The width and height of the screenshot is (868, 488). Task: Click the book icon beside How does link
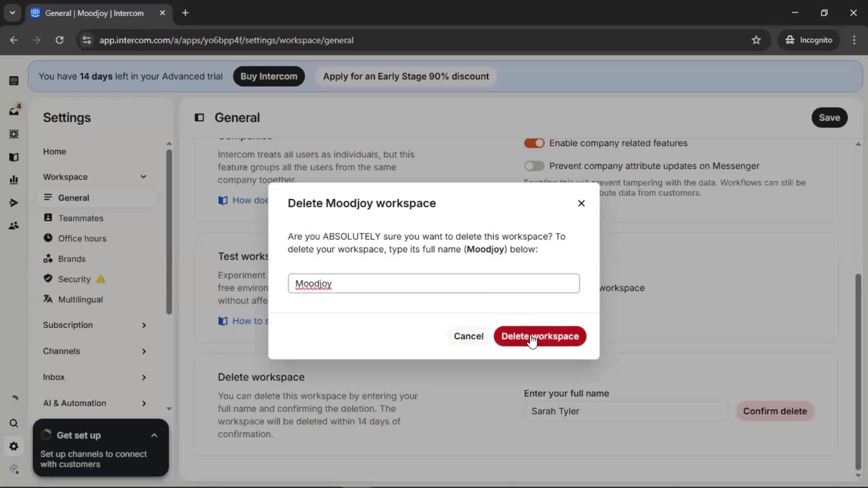click(223, 201)
